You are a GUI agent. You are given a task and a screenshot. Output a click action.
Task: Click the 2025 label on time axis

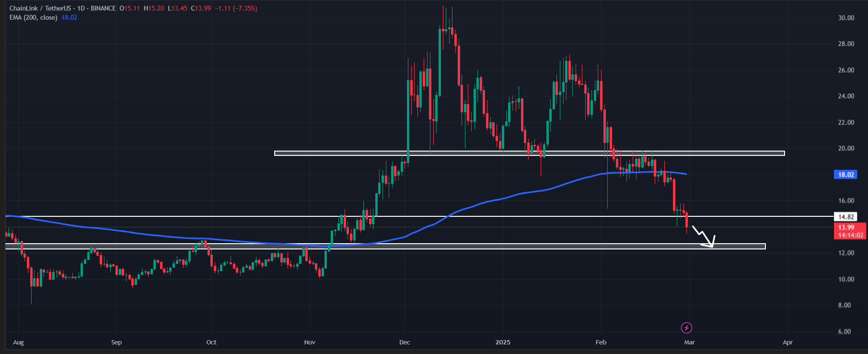[503, 342]
